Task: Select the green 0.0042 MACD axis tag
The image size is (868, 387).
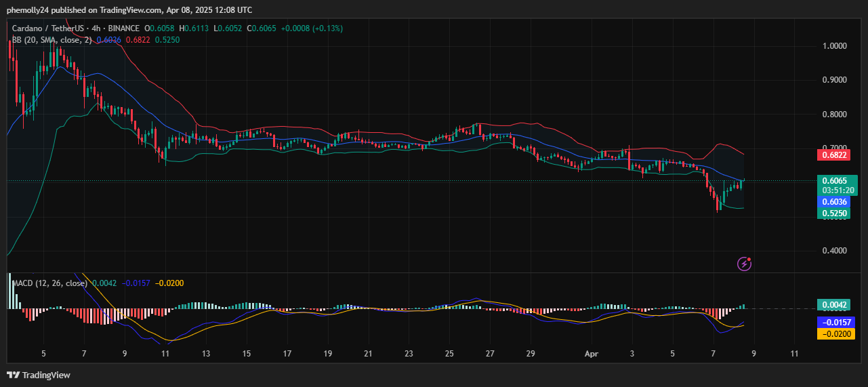Action: (835, 305)
